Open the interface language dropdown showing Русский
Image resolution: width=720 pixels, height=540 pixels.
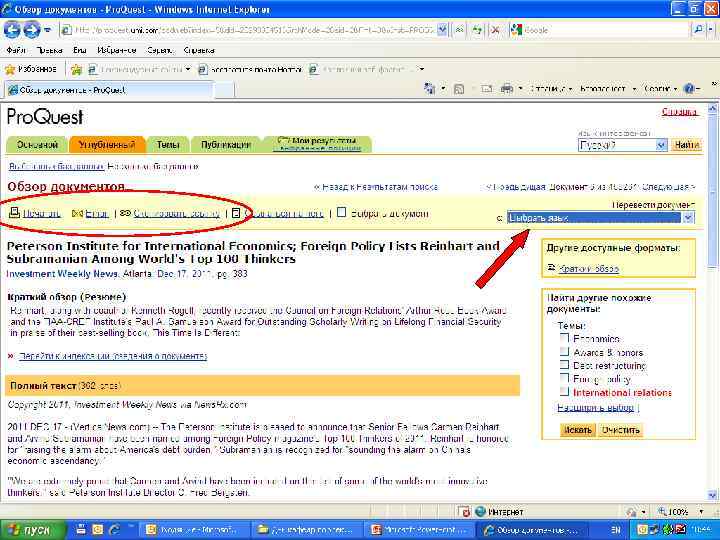[x=622, y=145]
